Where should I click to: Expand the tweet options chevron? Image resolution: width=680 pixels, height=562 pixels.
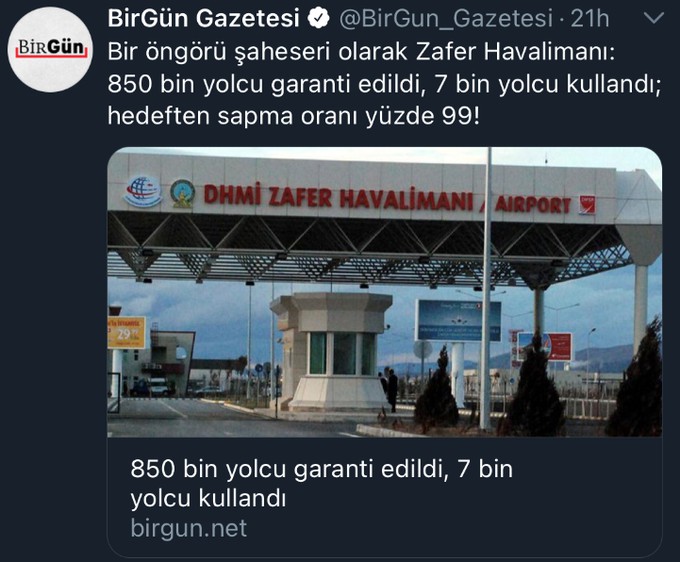coord(654,18)
